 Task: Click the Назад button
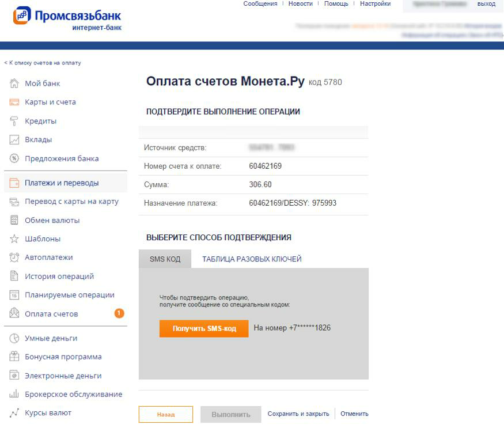point(166,414)
